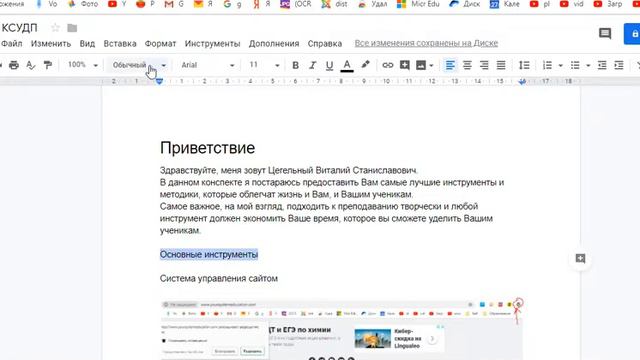
Task: Expand the bulleted list style dropdown
Action: pyautogui.click(x=588, y=65)
